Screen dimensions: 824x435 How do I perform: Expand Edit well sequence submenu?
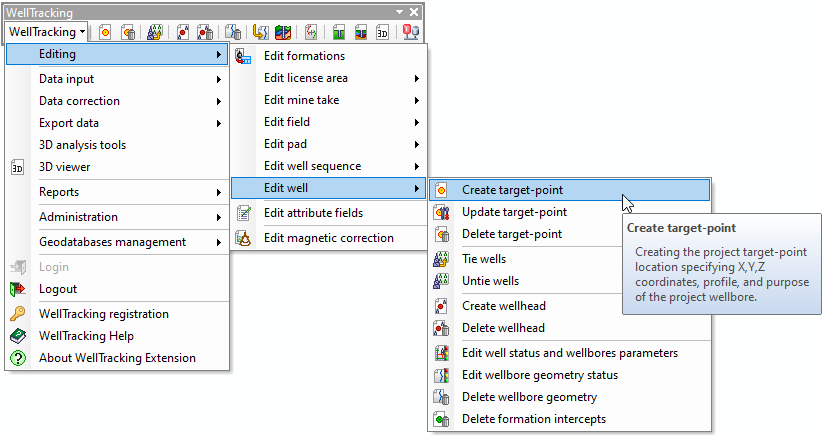tap(328, 166)
